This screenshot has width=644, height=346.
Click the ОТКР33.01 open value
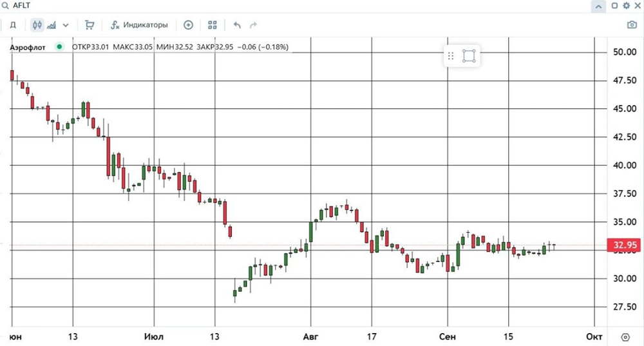click(90, 47)
